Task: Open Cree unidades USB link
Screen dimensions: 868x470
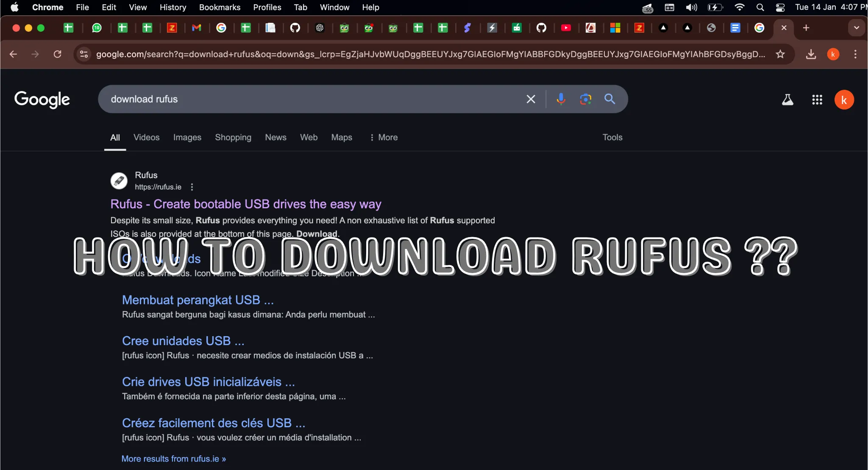Action: click(183, 341)
